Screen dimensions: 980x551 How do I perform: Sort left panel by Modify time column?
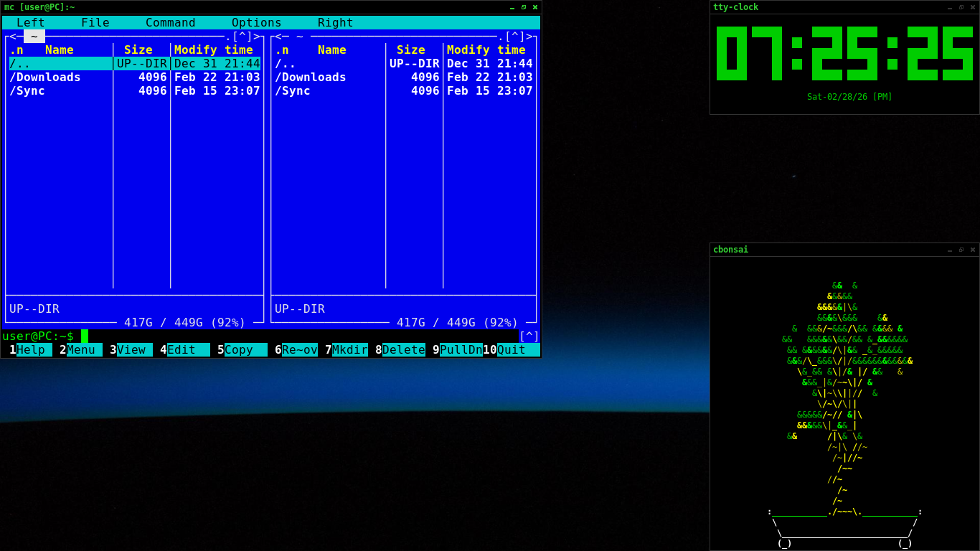[x=214, y=50]
